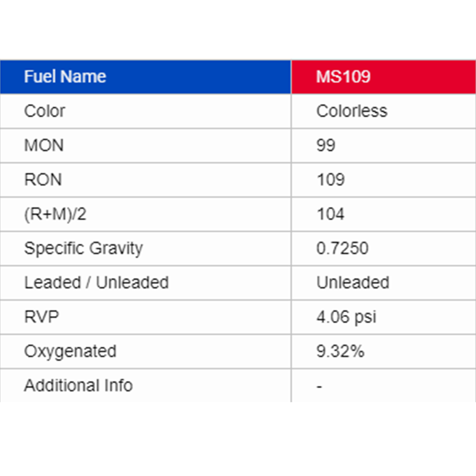
Task: Select the MON row label
Action: pos(44,145)
